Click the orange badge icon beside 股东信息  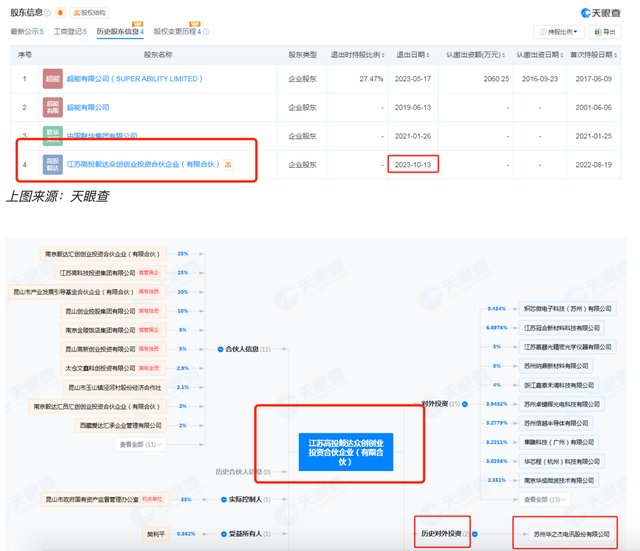(62, 13)
